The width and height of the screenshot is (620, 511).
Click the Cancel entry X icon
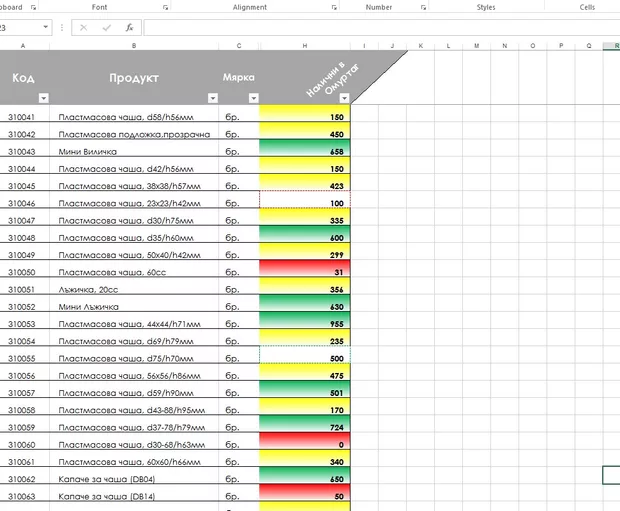[x=83, y=28]
